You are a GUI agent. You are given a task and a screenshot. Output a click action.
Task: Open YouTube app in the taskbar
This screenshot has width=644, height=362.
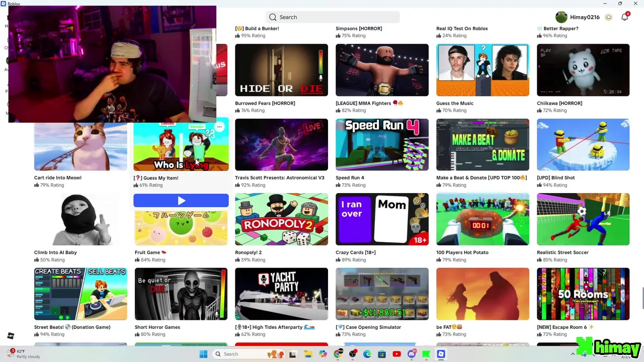(396, 354)
